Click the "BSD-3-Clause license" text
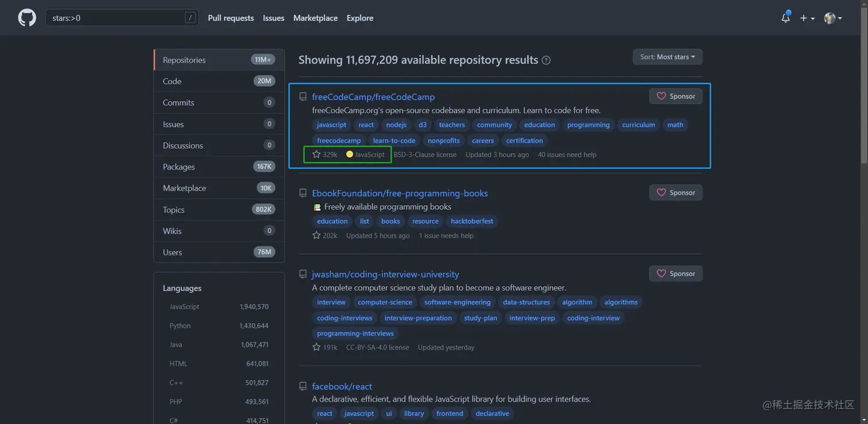 tap(425, 155)
